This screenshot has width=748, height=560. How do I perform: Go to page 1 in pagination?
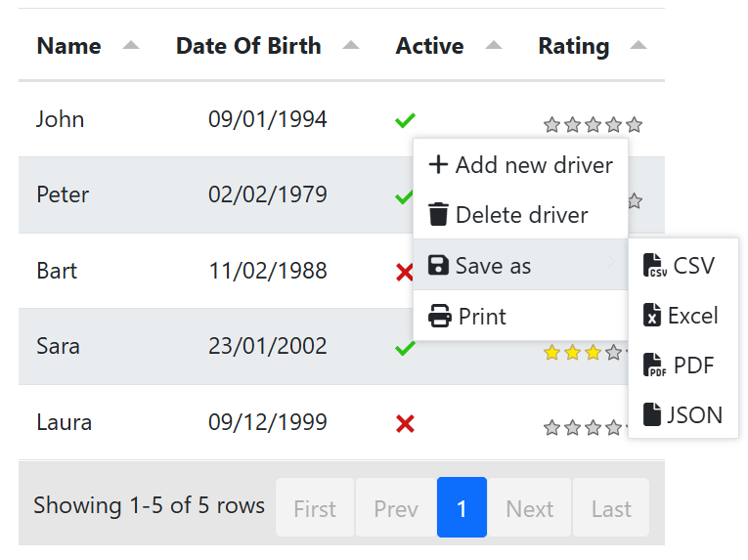click(x=462, y=507)
